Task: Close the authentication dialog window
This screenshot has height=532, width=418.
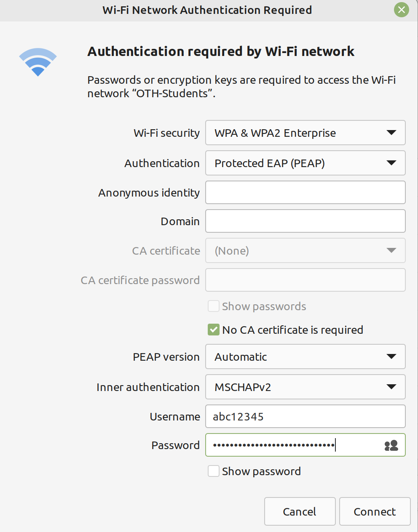Action: 401,10
